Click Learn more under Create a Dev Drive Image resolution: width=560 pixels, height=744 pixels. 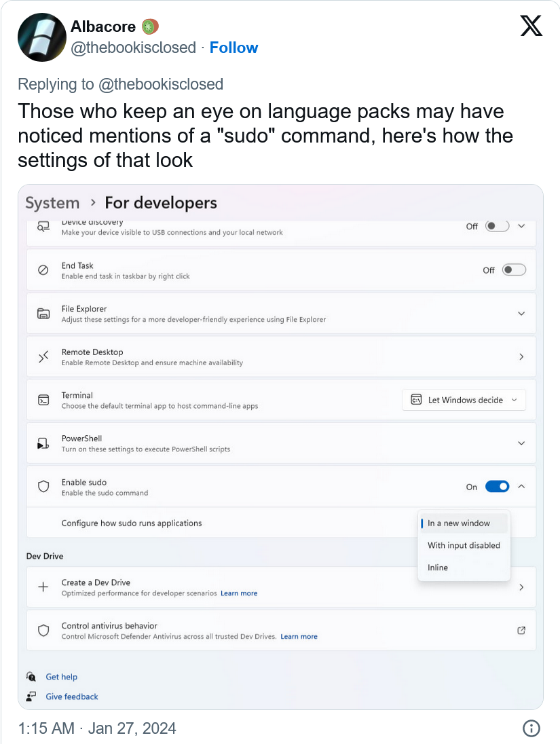point(239,593)
